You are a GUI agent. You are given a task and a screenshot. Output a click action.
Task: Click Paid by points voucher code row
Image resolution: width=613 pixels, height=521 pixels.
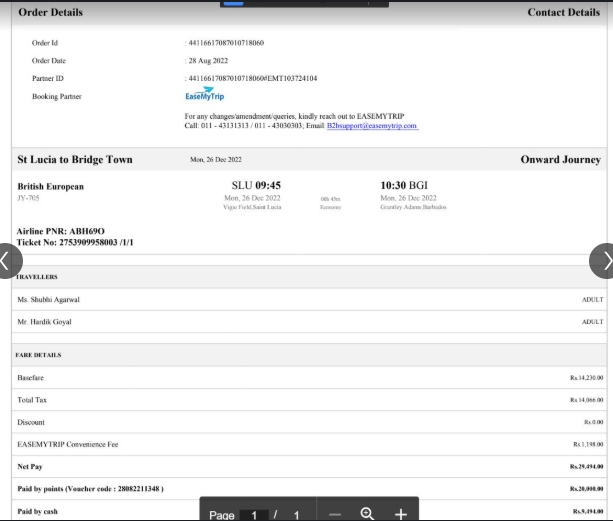309,489
